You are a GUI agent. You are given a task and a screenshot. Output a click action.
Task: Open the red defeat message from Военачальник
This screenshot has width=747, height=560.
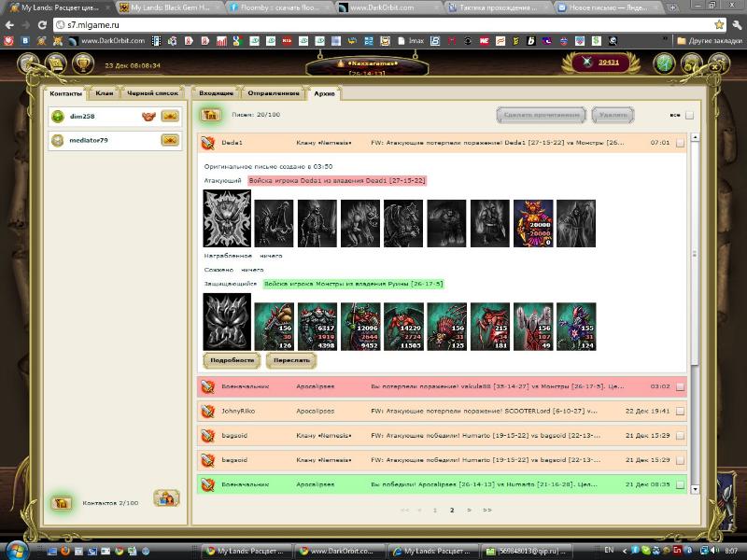(x=442, y=386)
